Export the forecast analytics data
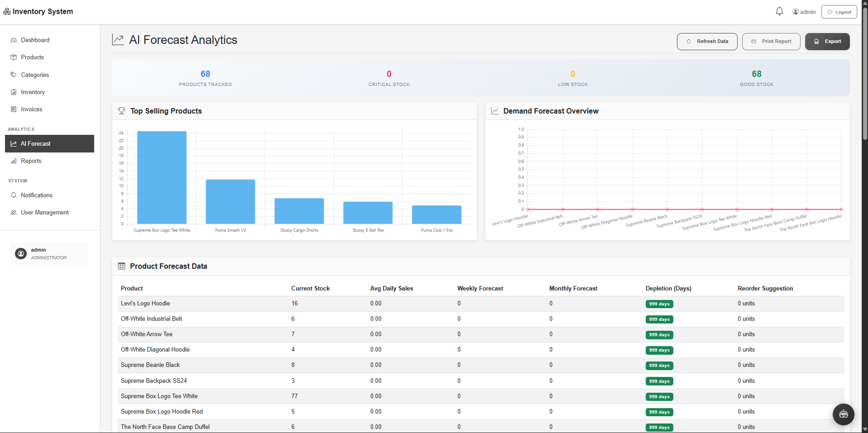 (x=827, y=42)
